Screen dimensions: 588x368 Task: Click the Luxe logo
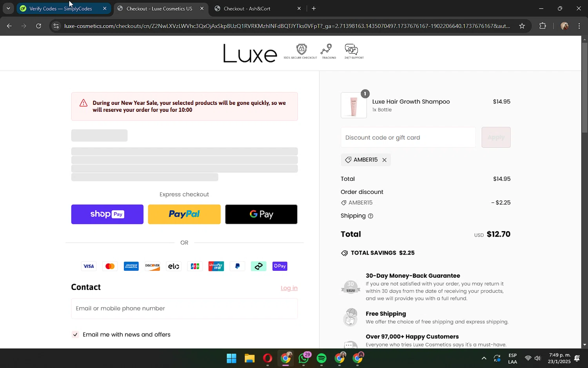tap(250, 53)
